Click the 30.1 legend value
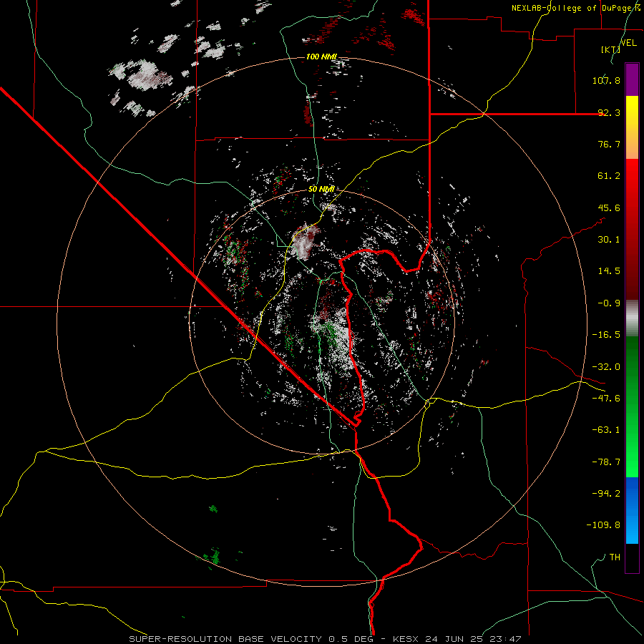The width and height of the screenshot is (644, 644). click(x=609, y=240)
